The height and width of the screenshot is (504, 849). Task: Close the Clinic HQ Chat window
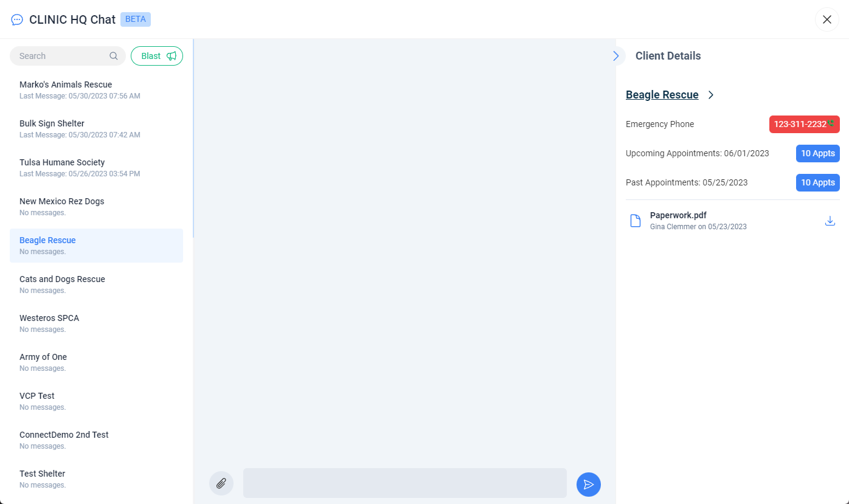click(826, 19)
